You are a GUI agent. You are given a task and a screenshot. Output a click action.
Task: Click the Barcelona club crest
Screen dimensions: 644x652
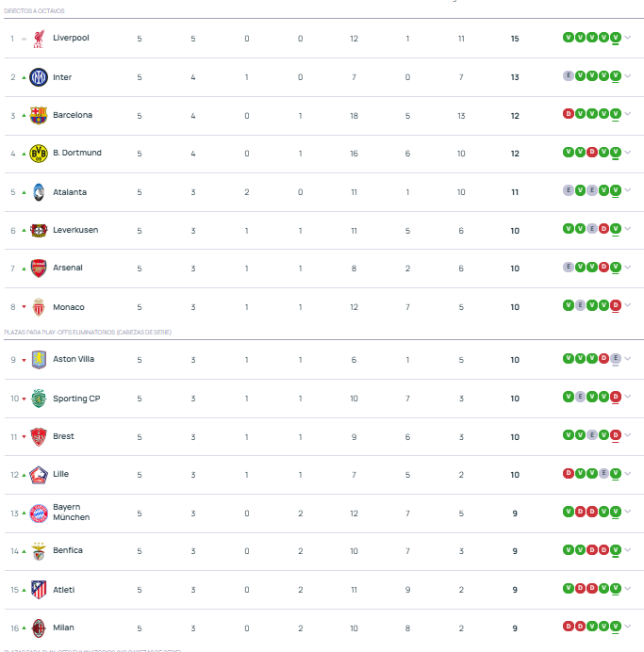39,116
